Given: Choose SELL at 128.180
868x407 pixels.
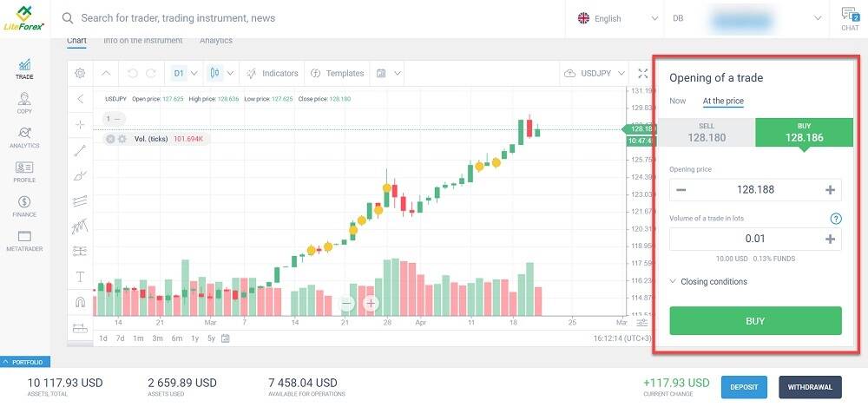Looking at the screenshot, I should point(707,133).
